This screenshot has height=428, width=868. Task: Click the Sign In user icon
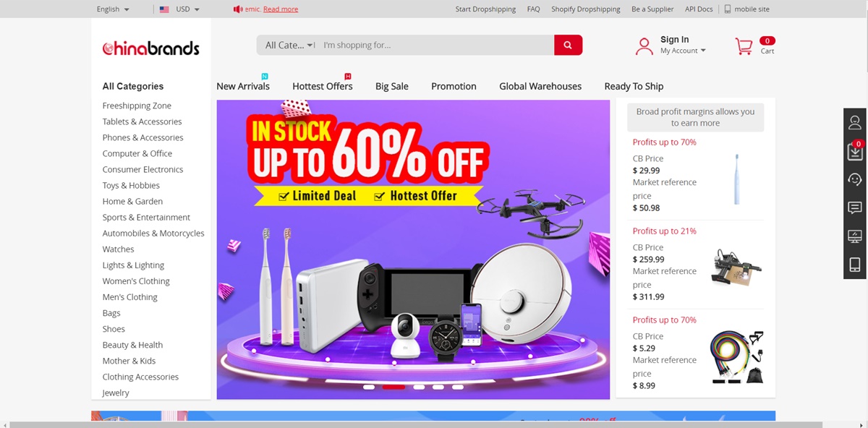(644, 46)
